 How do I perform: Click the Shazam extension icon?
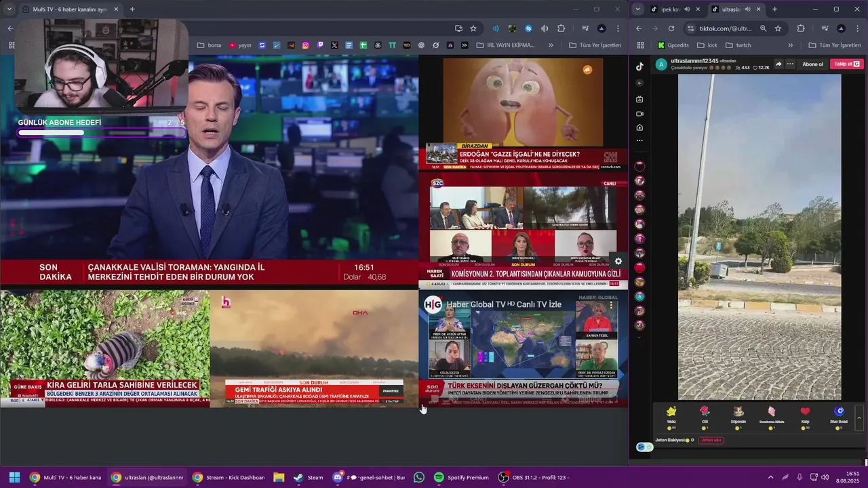tap(528, 28)
